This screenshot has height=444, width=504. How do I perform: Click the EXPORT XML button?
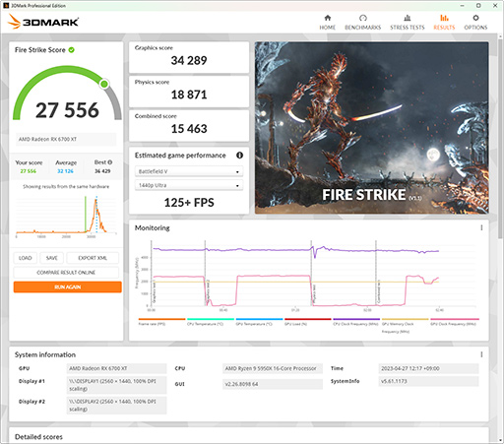point(93,258)
